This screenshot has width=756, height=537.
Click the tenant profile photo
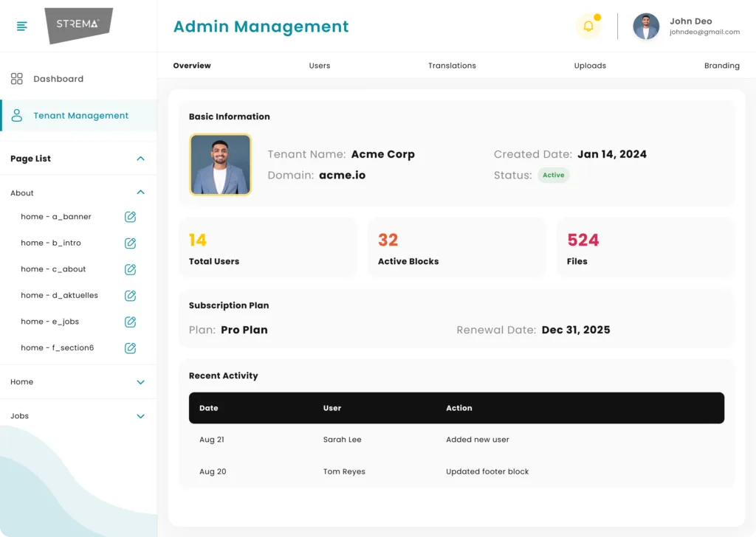[x=220, y=164]
